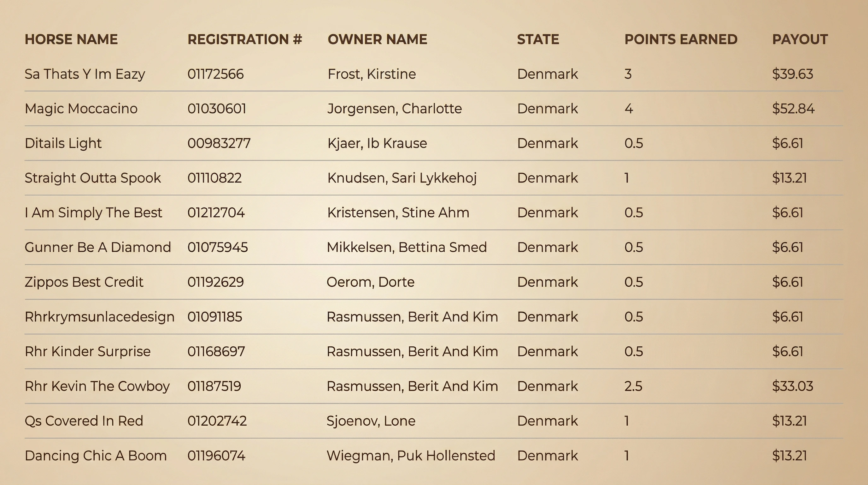Click owner Knudsen, Sari Lykkehoj
This screenshot has width=868, height=485.
[x=402, y=178]
